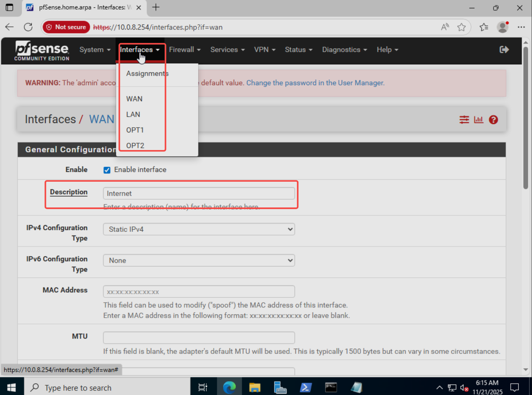Image resolution: width=532 pixels, height=395 pixels.
Task: Open a new browser tab
Action: pyautogui.click(x=156, y=7)
